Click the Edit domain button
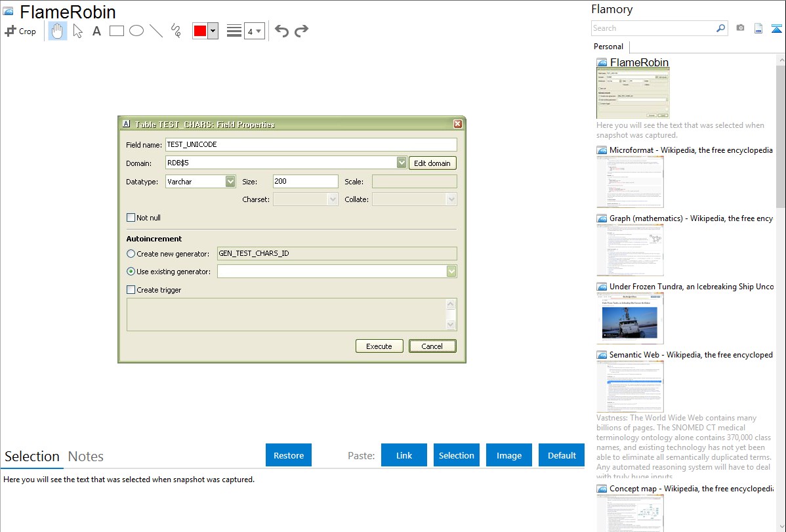Image resolution: width=786 pixels, height=532 pixels. pos(432,163)
